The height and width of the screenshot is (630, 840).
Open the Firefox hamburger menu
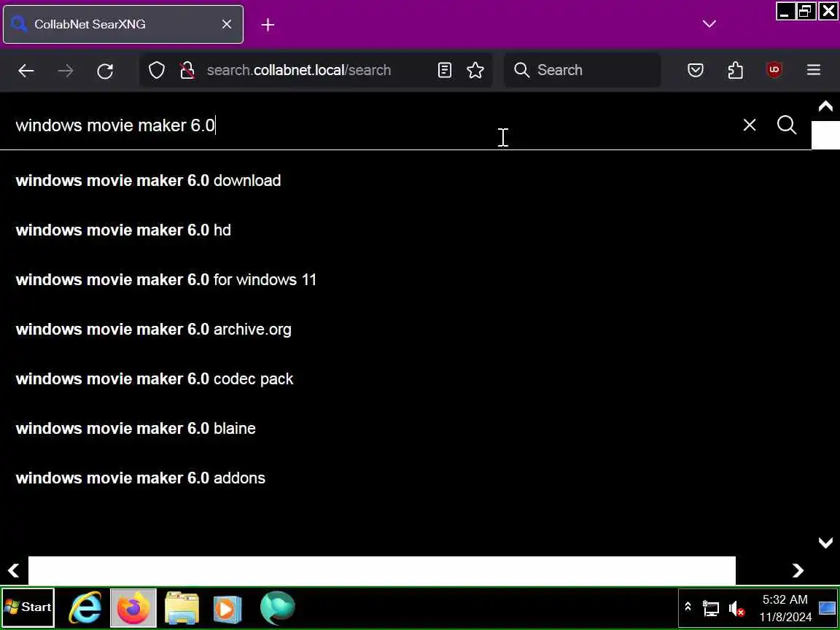pos(814,70)
